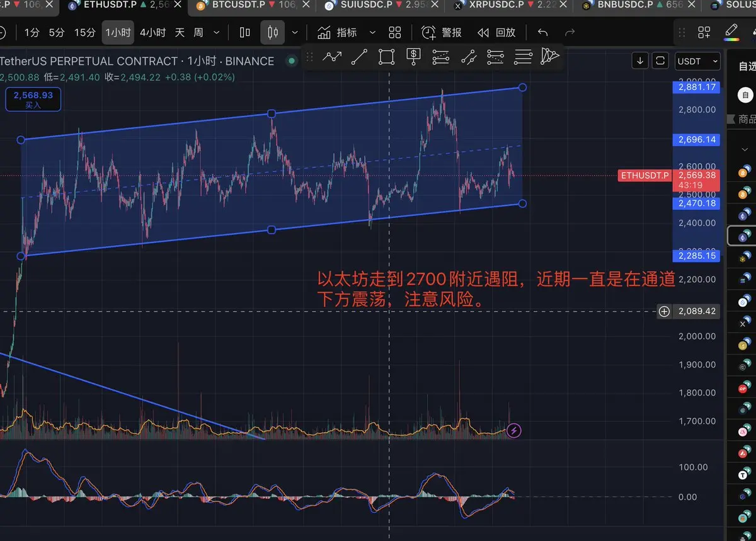The image size is (756, 541).
Task: Select the black X XRP watchlist icon
Action: 743,323
